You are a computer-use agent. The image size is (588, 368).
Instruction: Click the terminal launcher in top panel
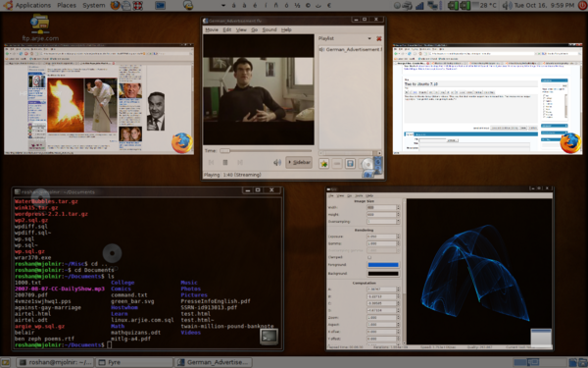160,5
